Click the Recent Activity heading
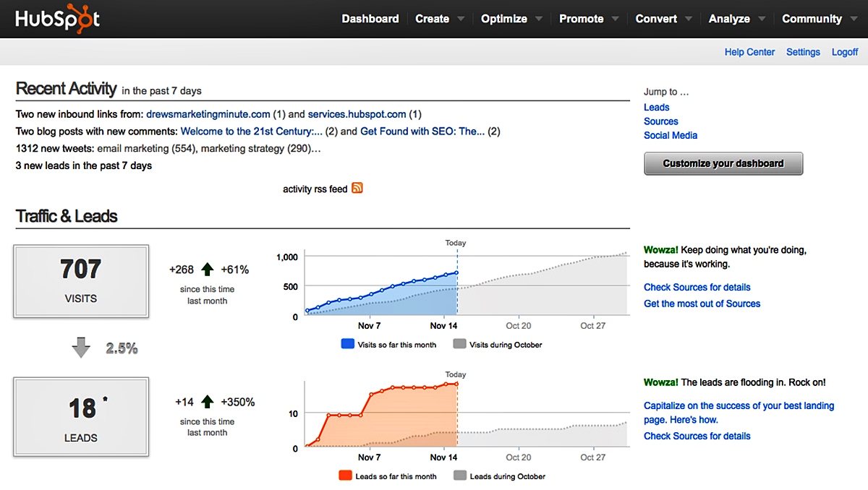 pyautogui.click(x=66, y=88)
